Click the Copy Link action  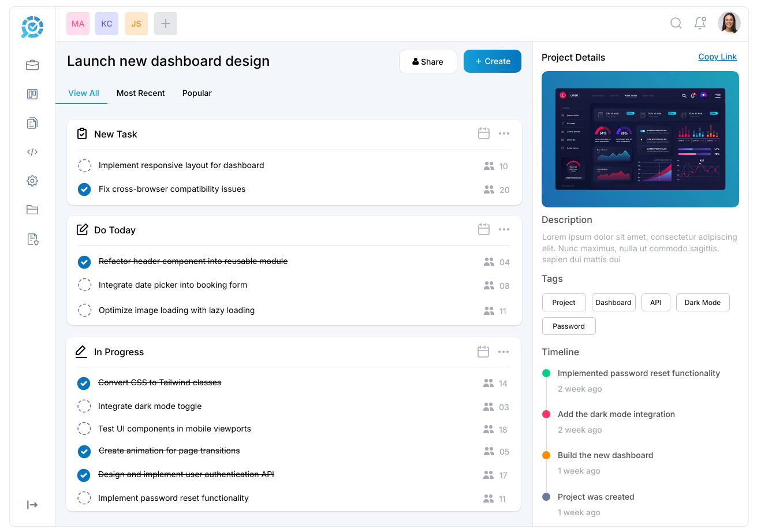point(717,57)
